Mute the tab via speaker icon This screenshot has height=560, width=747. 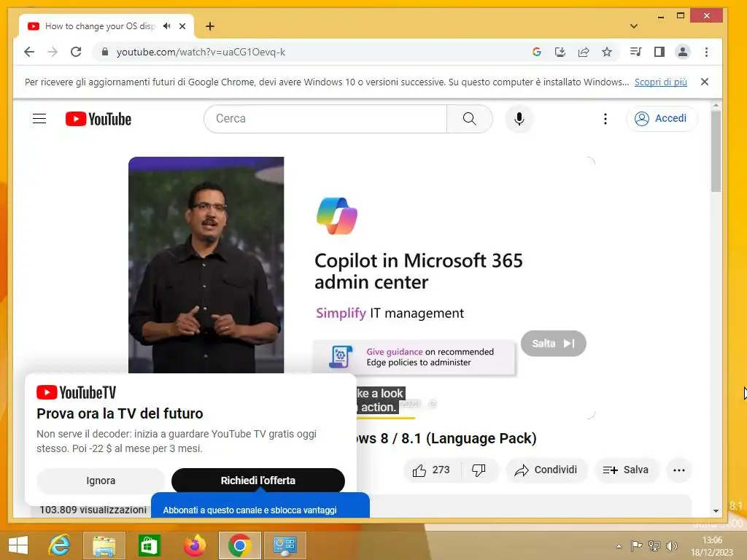(167, 26)
